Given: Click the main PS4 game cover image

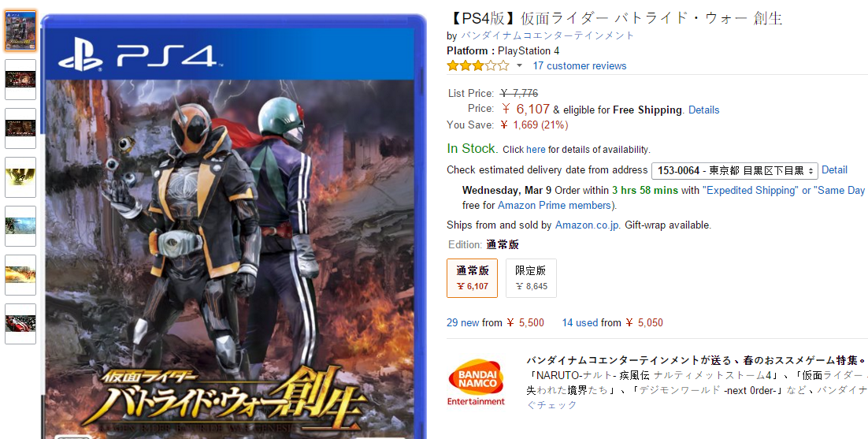Looking at the screenshot, I should click(x=234, y=226).
